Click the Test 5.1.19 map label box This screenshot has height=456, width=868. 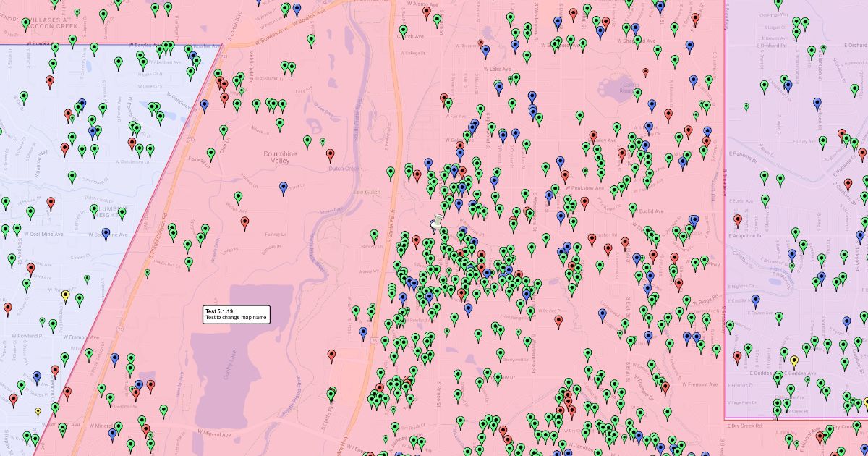(237, 314)
